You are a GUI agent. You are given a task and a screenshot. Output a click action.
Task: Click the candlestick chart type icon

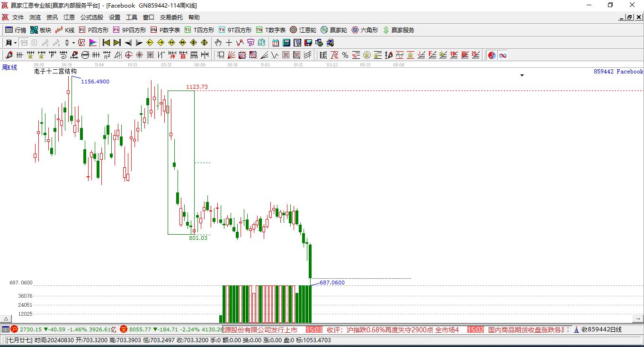click(67, 43)
